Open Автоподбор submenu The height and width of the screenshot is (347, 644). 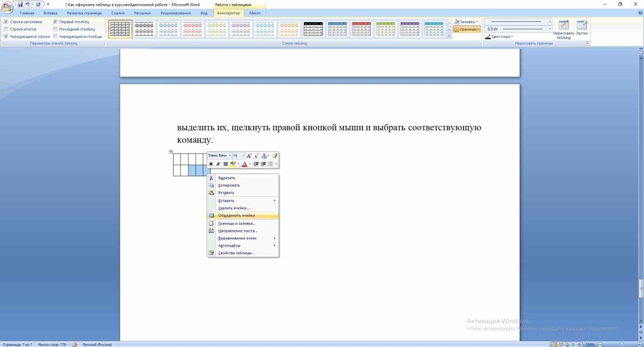243,245
